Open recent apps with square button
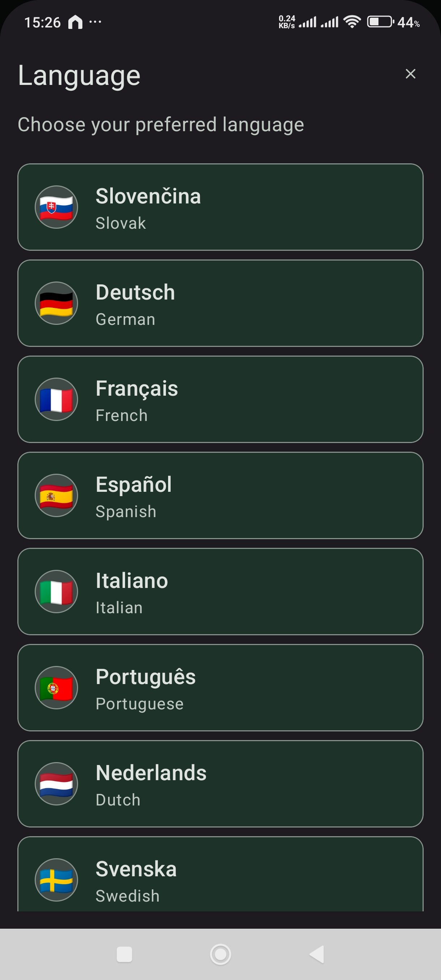Screen dimensions: 441x980 click(x=124, y=954)
